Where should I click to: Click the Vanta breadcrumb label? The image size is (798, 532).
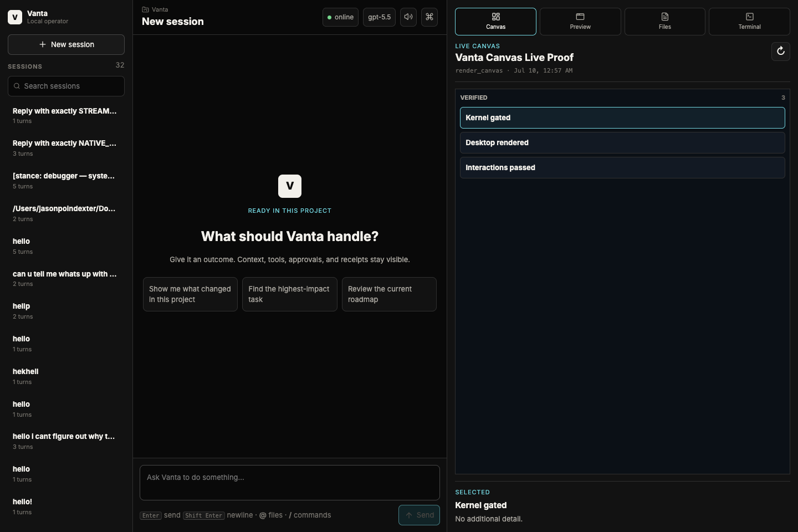pyautogui.click(x=160, y=9)
